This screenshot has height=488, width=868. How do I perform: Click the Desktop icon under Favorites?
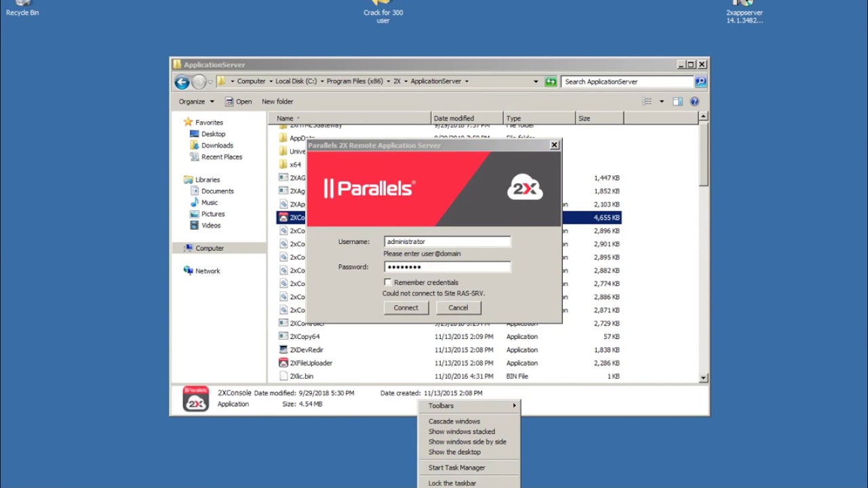click(195, 134)
